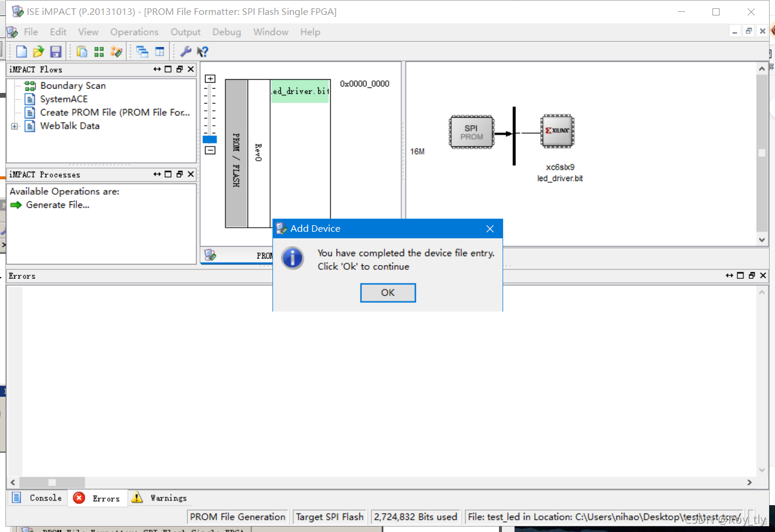Select the SPI PROM chip graphic
Screen dimensions: 775x532
coord(471,132)
